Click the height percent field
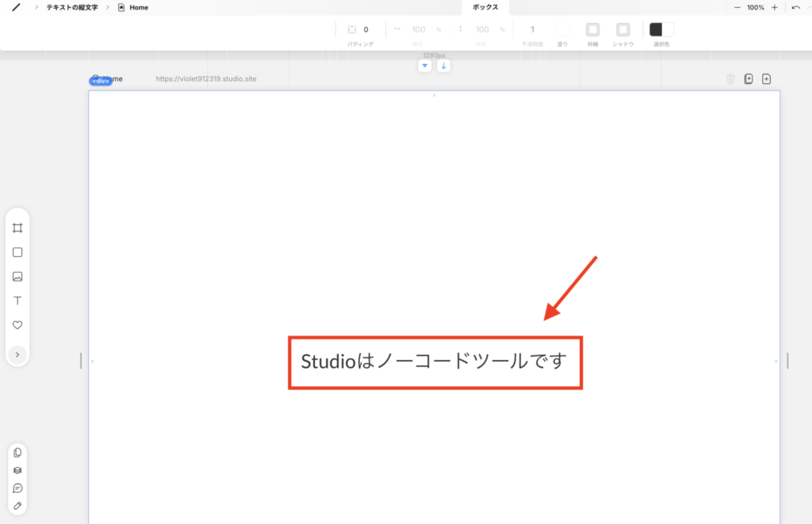 pyautogui.click(x=482, y=29)
